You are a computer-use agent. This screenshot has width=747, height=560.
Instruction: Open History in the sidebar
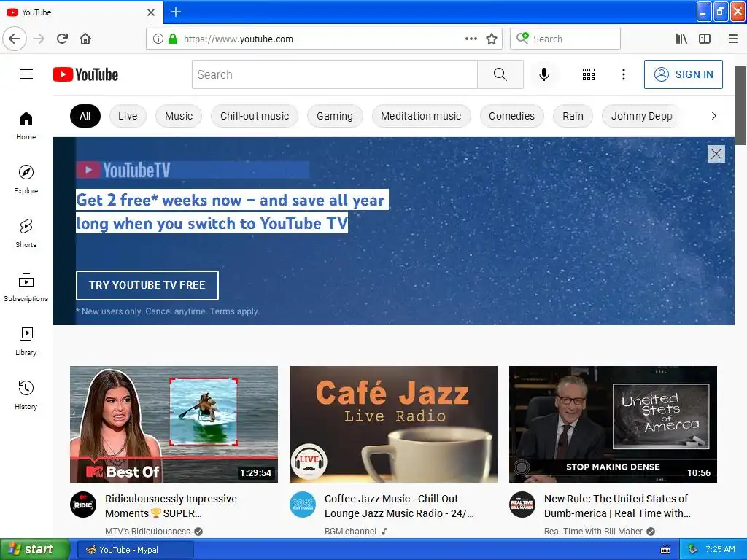pos(26,395)
